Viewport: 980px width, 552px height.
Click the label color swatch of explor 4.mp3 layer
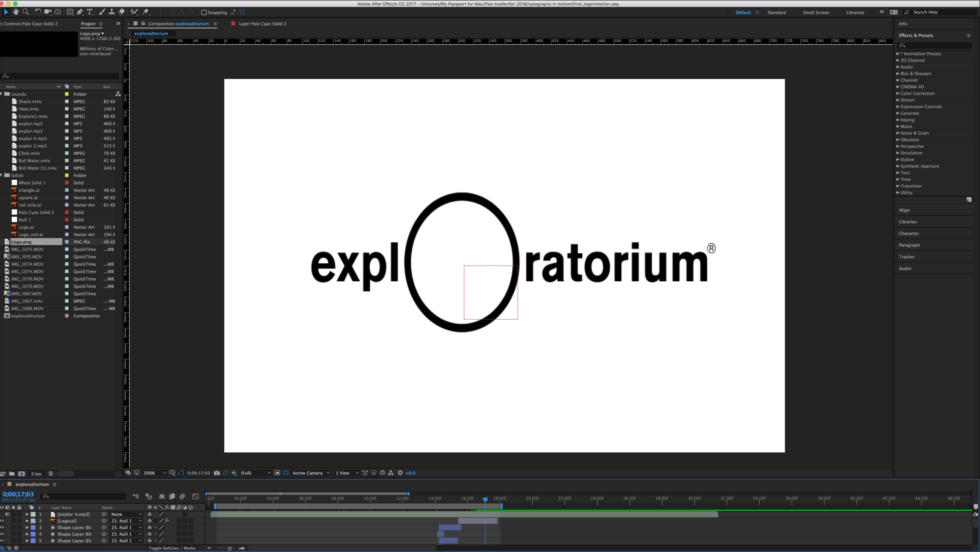tap(33, 514)
